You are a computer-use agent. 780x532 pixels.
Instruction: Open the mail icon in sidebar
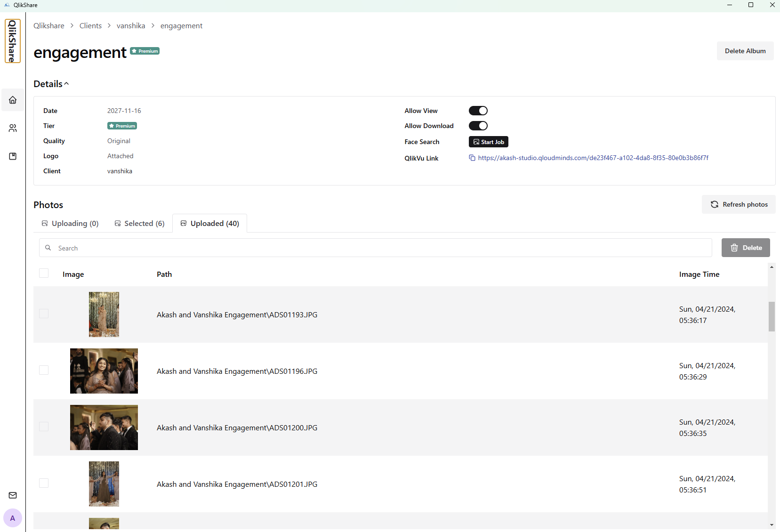(13, 495)
